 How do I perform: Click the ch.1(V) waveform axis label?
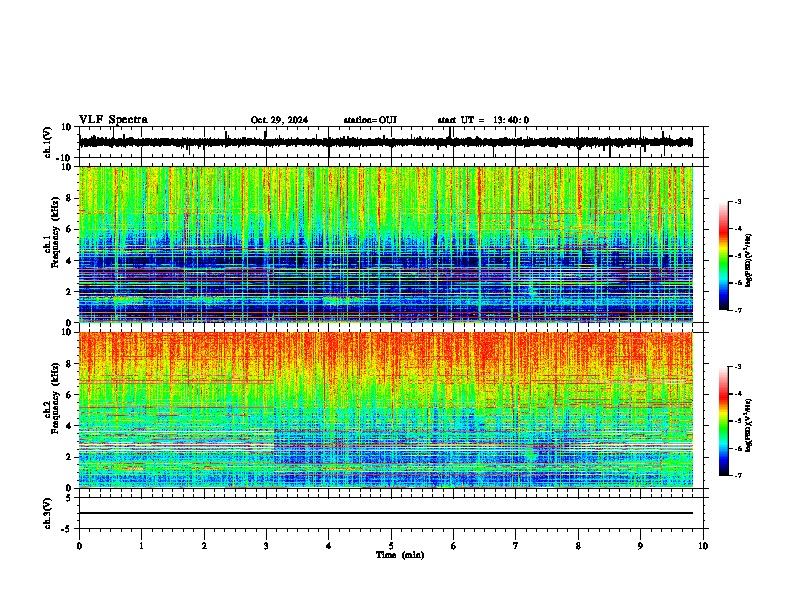48,142
